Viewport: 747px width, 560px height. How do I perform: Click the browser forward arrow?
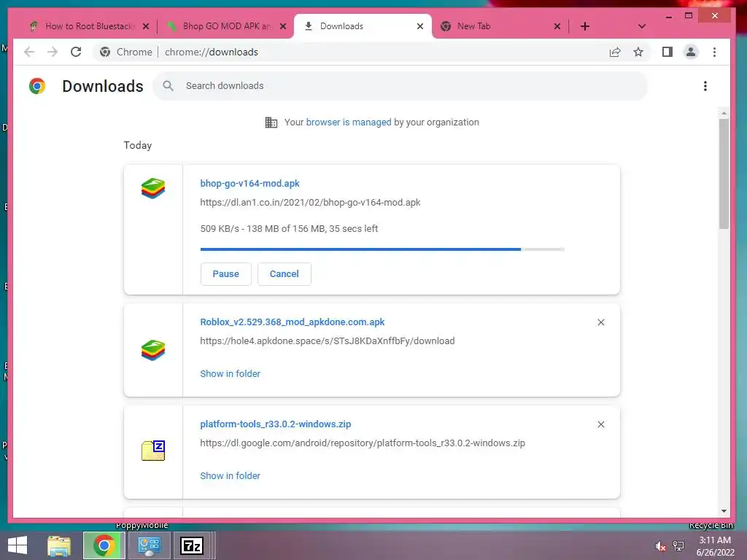click(x=53, y=52)
